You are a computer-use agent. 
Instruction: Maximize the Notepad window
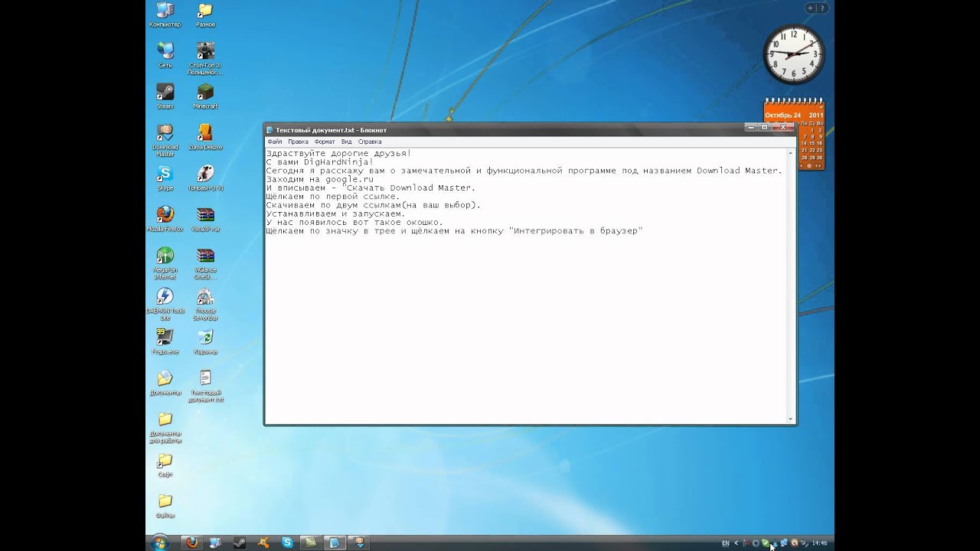764,127
